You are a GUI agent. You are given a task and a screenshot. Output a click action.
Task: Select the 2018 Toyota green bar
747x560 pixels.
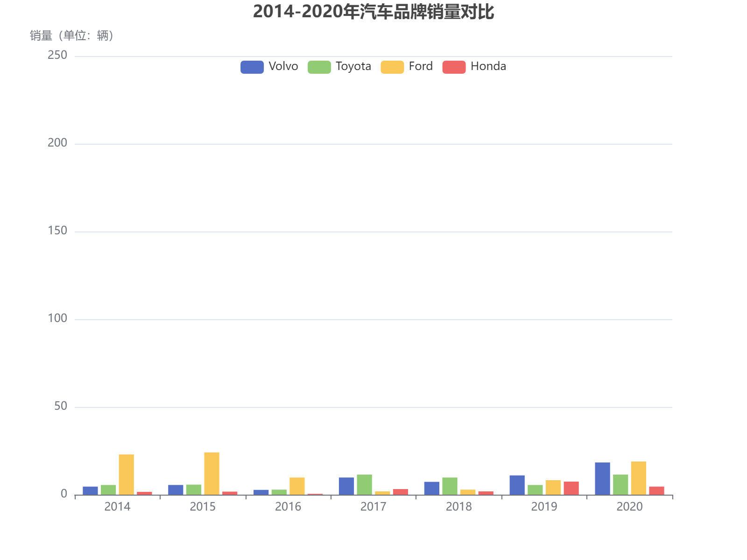point(450,486)
